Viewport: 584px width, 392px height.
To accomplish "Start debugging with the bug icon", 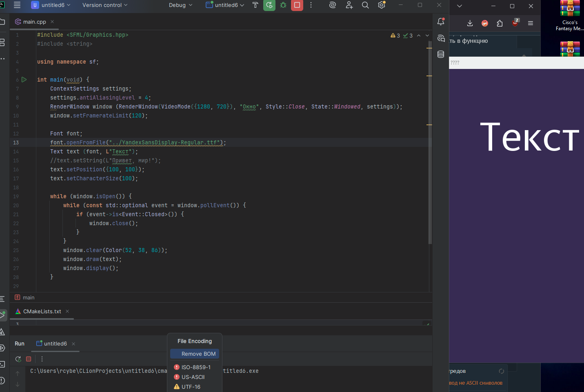I will (x=283, y=5).
